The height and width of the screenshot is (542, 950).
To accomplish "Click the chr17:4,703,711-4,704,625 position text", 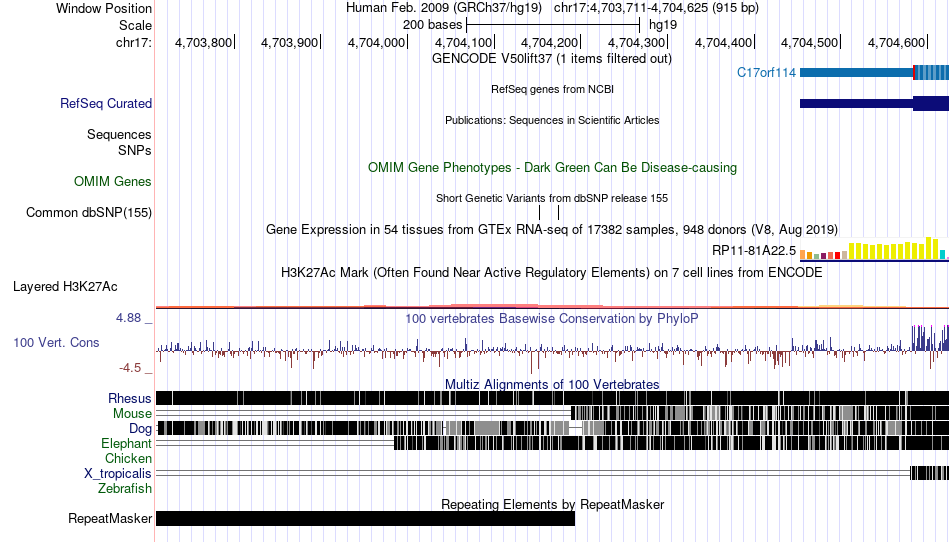I will [656, 8].
